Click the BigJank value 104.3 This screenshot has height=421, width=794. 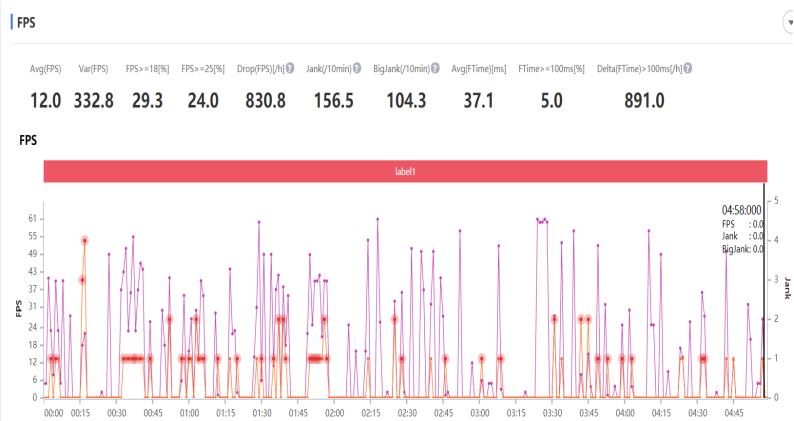click(406, 100)
